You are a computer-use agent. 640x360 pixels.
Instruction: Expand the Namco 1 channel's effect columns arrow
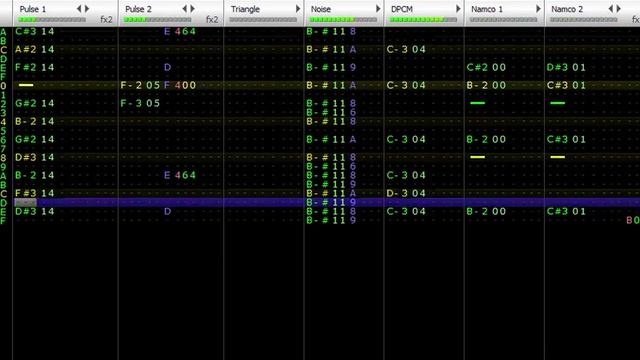[x=538, y=9]
